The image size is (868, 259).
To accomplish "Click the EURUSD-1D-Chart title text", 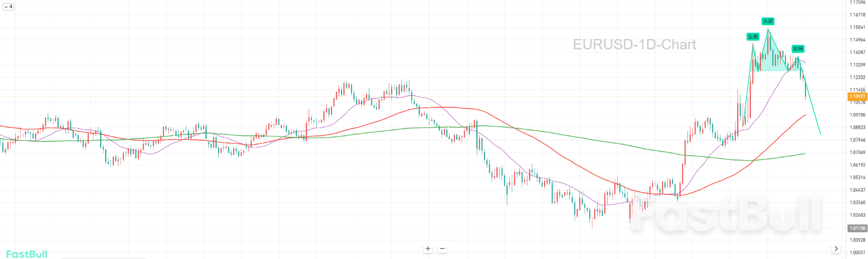I will tap(634, 44).
